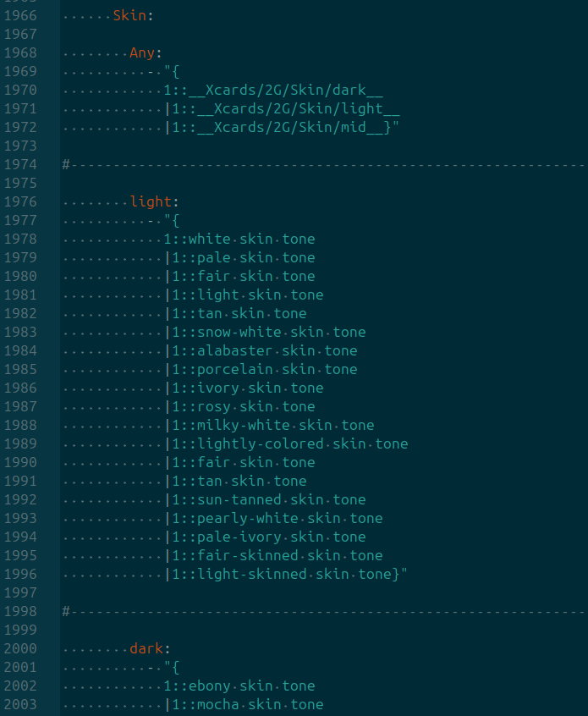Screen dimensions: 588x716
Task: Click the 'porcelain skin tone' entry
Action: tap(278, 369)
